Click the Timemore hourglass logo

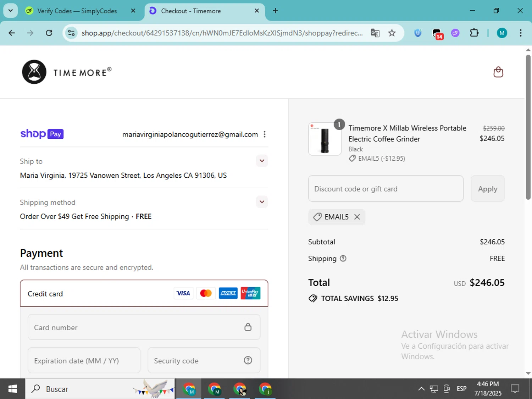point(34,72)
